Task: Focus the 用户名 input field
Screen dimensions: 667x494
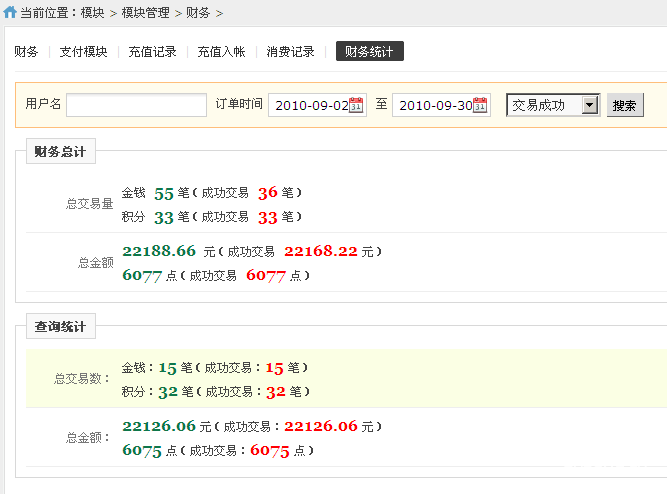Action: [x=136, y=105]
